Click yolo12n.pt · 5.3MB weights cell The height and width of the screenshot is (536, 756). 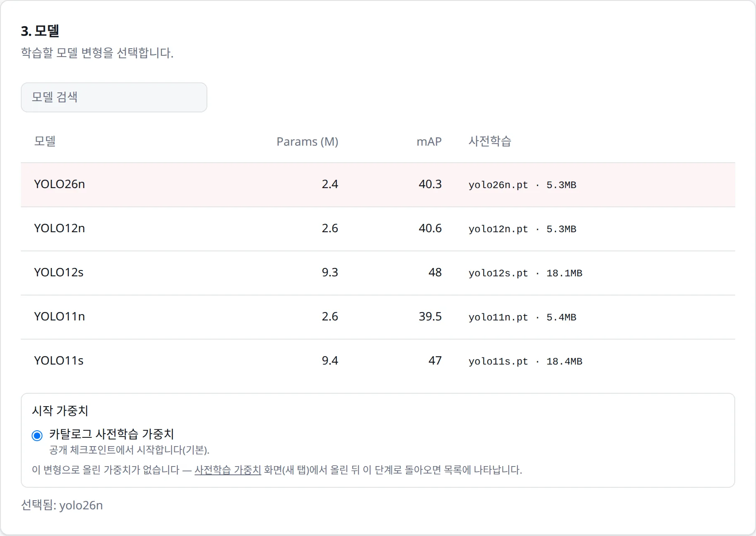522,229
